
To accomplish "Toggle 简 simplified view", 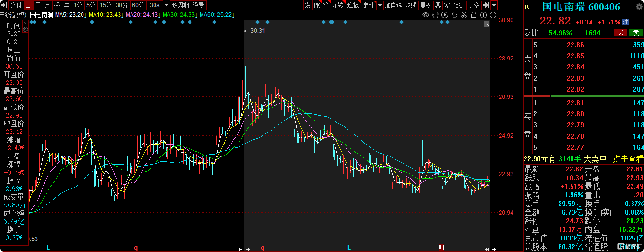I will coord(326,5).
